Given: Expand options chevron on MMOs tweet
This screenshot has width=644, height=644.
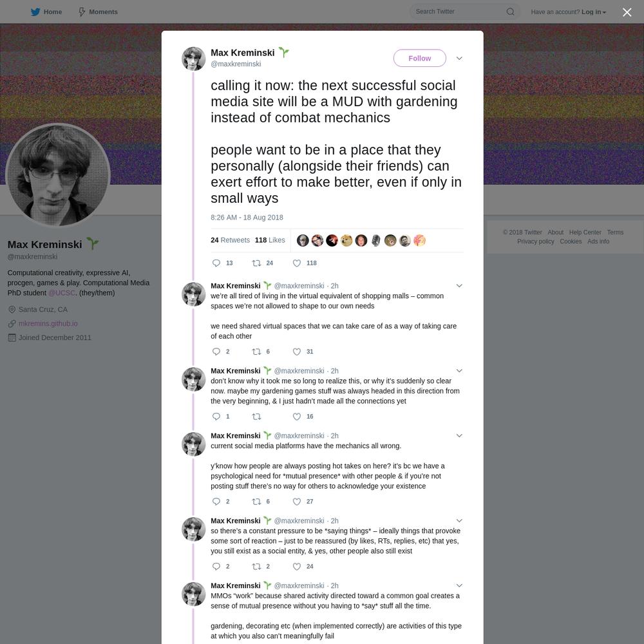Looking at the screenshot, I should click(x=459, y=585).
